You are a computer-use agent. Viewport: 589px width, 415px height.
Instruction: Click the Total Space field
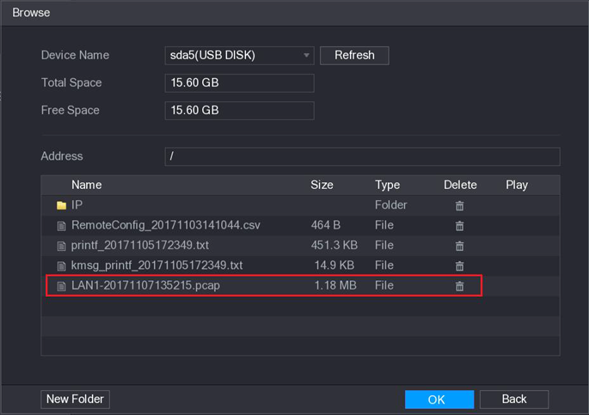[x=239, y=83]
